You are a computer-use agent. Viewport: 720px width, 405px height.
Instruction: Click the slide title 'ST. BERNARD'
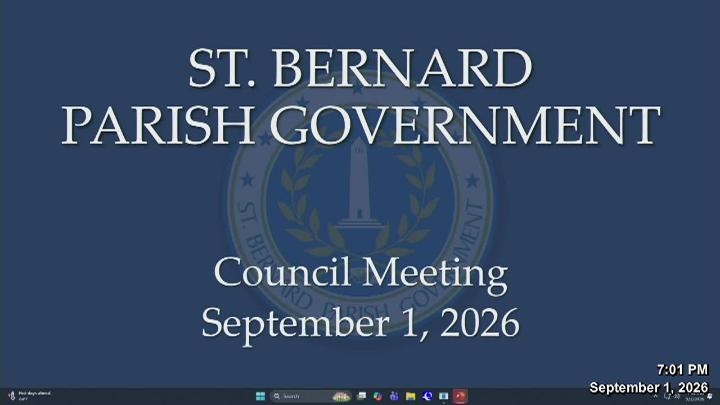pos(360,68)
